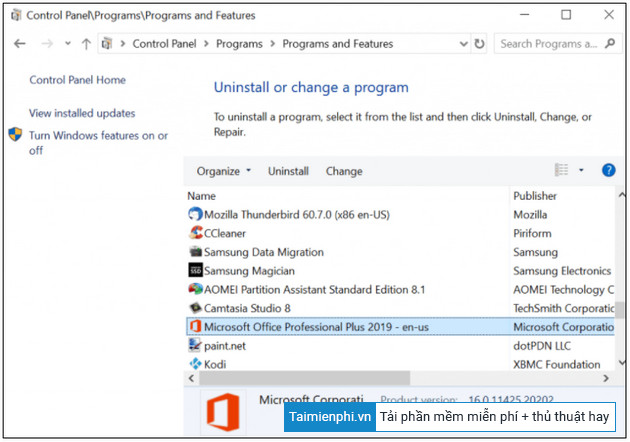Image resolution: width=630 pixels, height=442 pixels.
Task: Click the address bar Control Panel icon
Action: (x=107, y=43)
